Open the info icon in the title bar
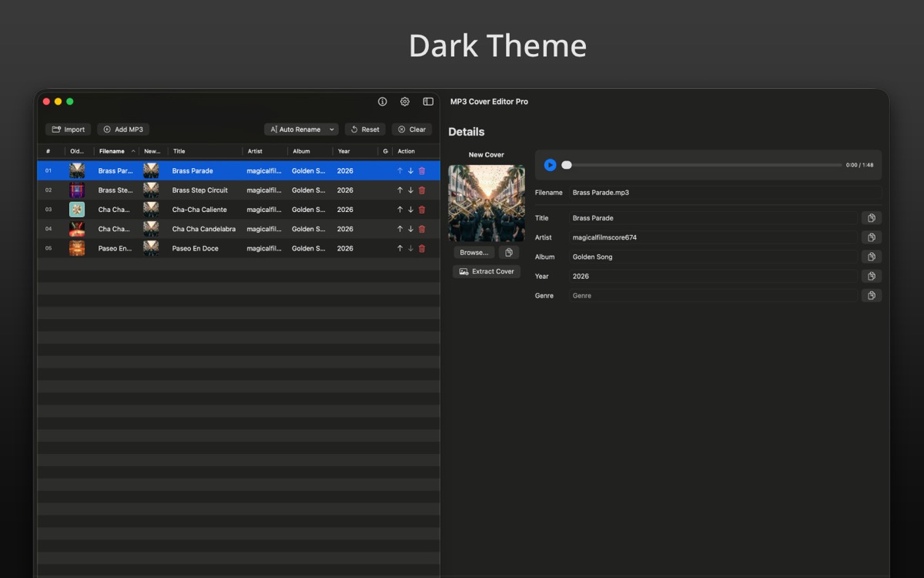The image size is (924, 578). 382,102
